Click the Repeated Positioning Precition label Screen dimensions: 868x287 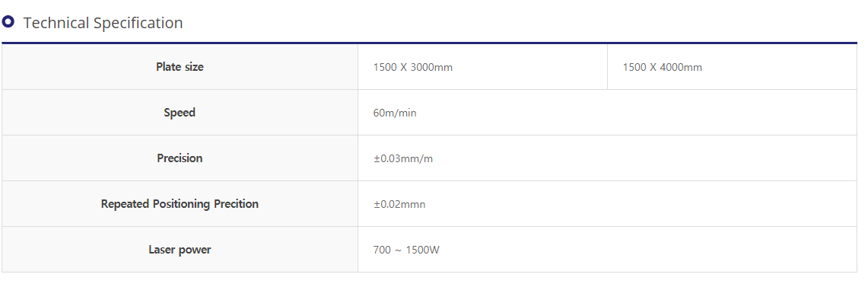(x=180, y=204)
